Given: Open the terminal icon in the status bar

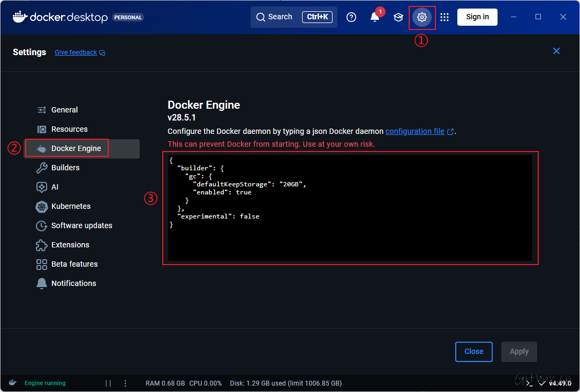Looking at the screenshot, I should click(x=528, y=383).
